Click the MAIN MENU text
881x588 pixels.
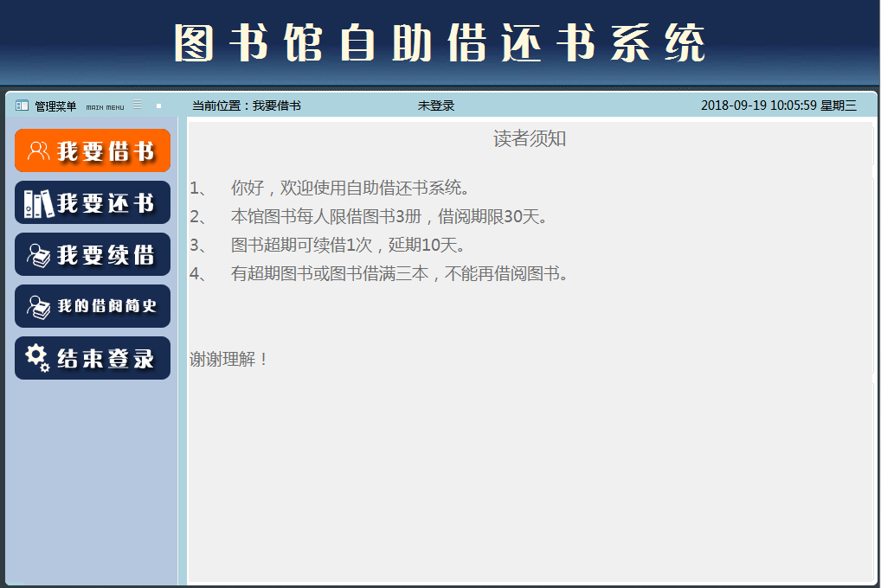[x=105, y=107]
